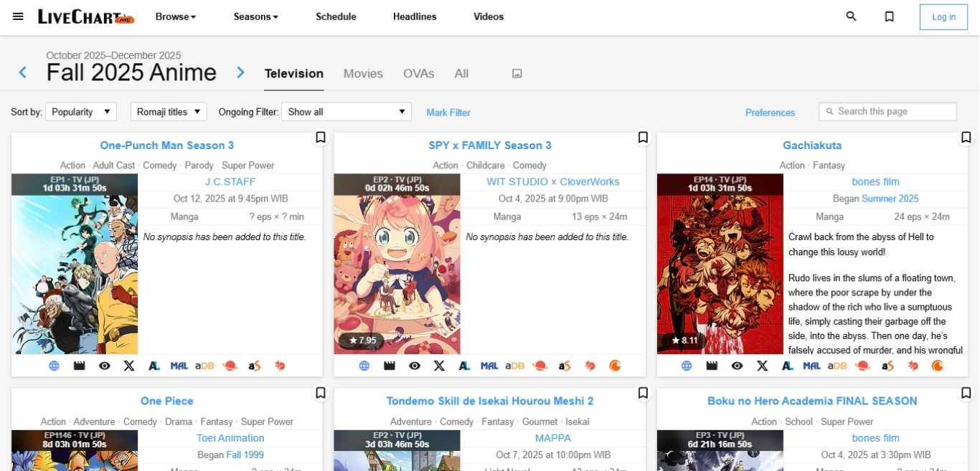Open the videos clapperboard icon for SPY x FAMILY
This screenshot has height=471, width=980.
[x=390, y=366]
